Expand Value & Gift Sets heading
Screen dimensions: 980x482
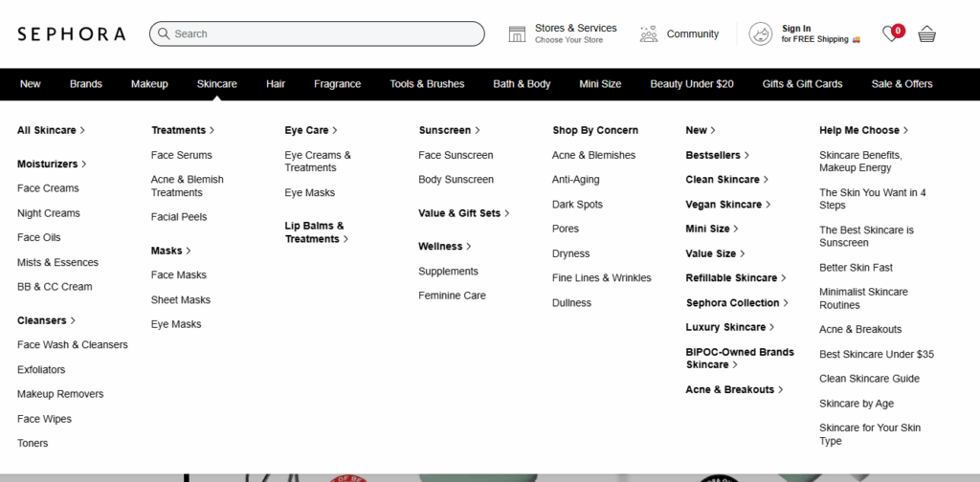point(464,213)
